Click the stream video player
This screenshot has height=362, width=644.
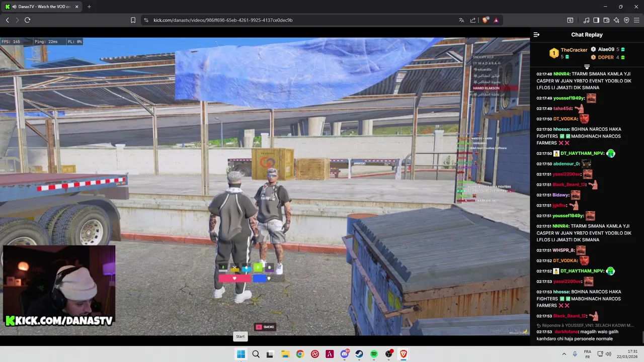coord(265,186)
